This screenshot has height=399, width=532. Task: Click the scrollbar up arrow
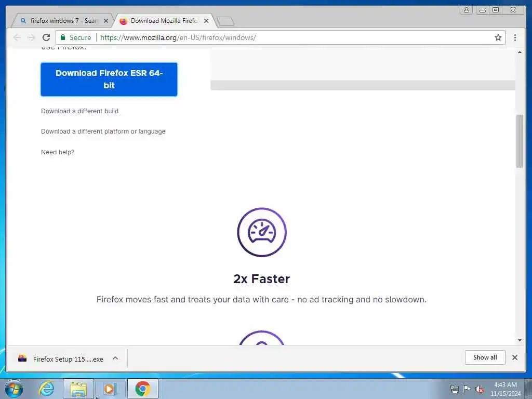click(520, 52)
